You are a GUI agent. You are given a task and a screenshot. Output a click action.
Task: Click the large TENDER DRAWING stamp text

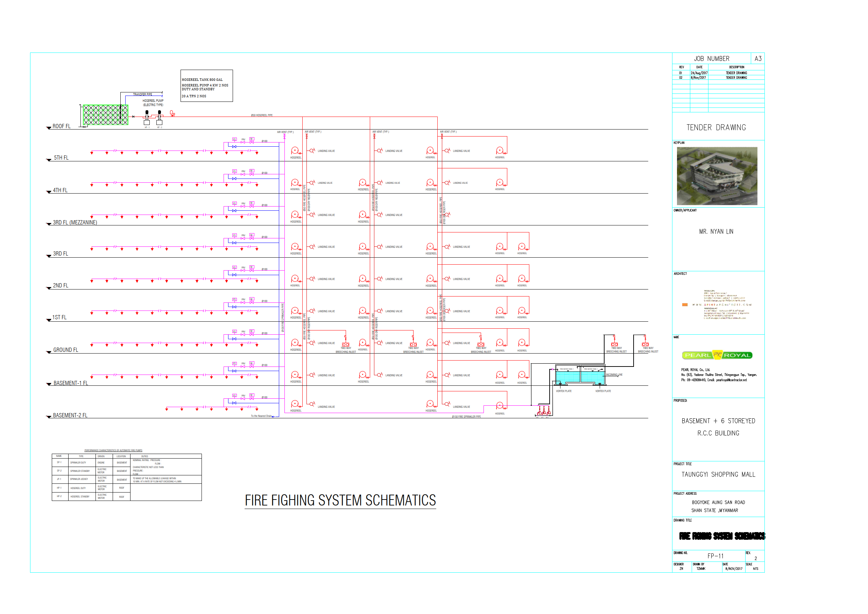pyautogui.click(x=716, y=127)
